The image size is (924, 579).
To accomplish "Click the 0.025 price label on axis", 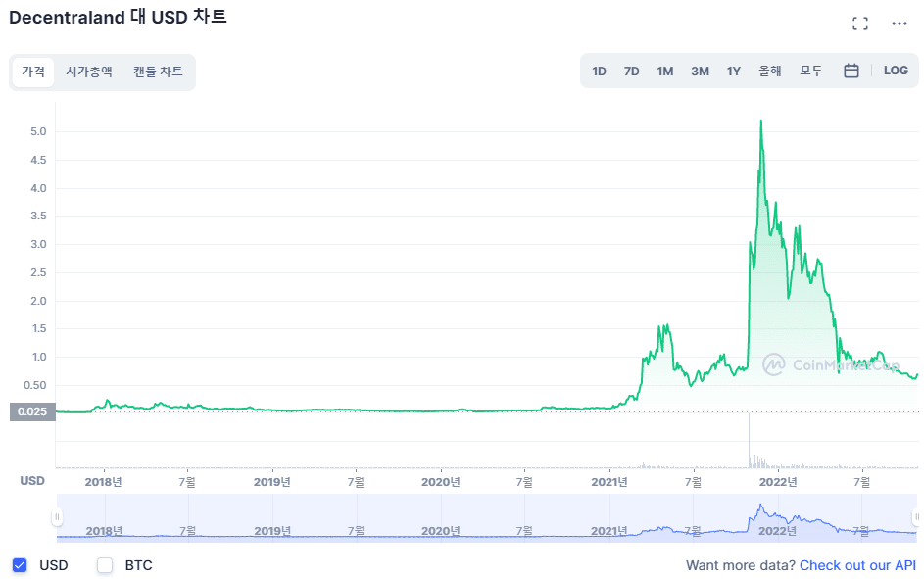I will [x=32, y=411].
